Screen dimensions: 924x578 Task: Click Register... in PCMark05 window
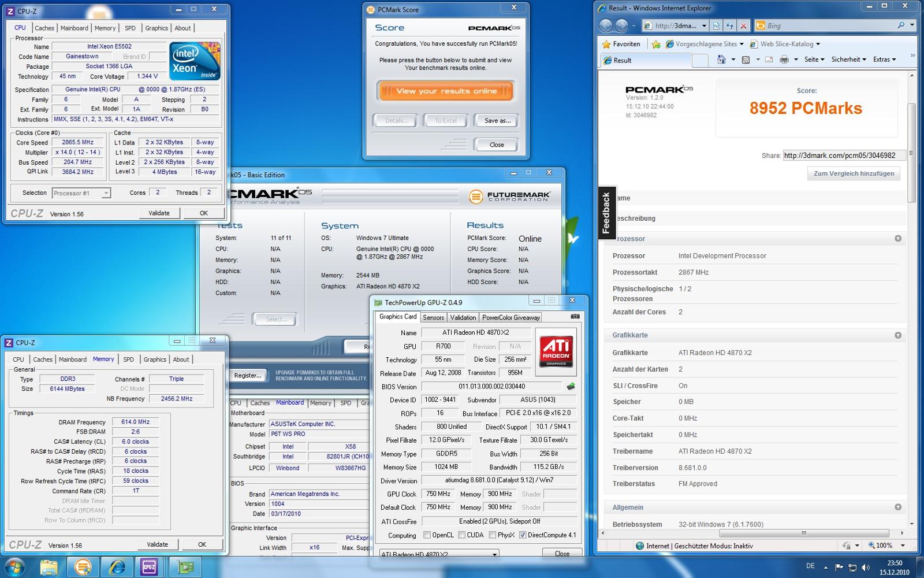point(248,376)
